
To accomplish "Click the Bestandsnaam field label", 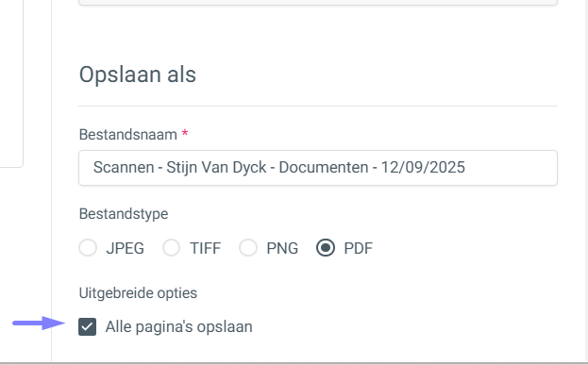I will point(127,135).
